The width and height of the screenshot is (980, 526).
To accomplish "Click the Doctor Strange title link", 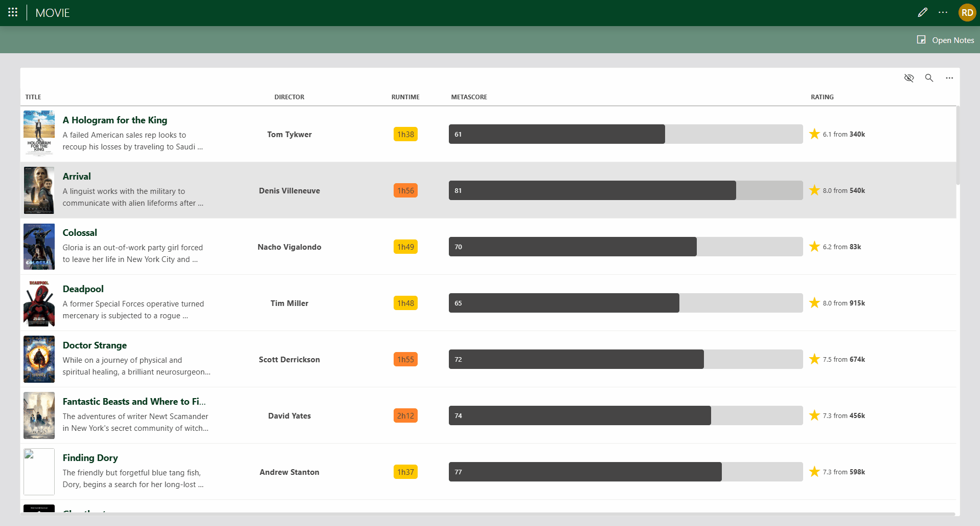I will (x=95, y=345).
